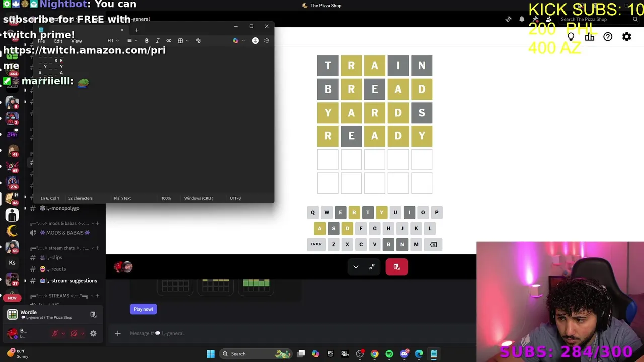Open Discord notification bell settings

522,19
